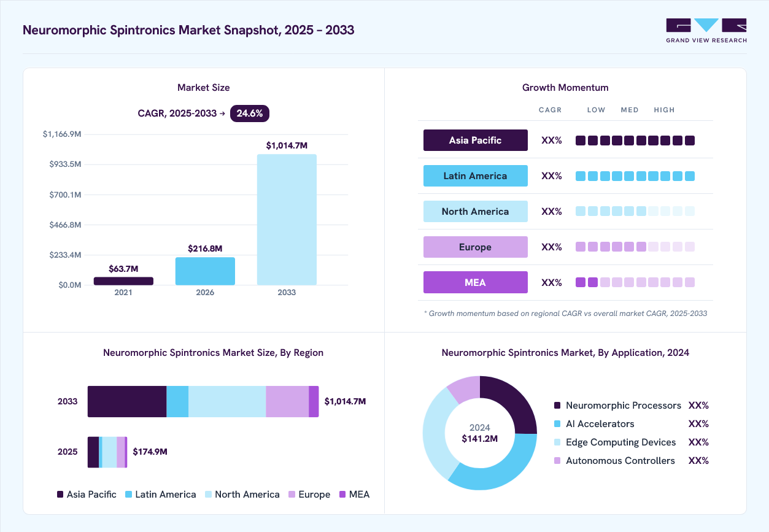The image size is (769, 532).
Task: Click the Asia Pacific swatch in the bottom region legend
Action: pos(60,495)
